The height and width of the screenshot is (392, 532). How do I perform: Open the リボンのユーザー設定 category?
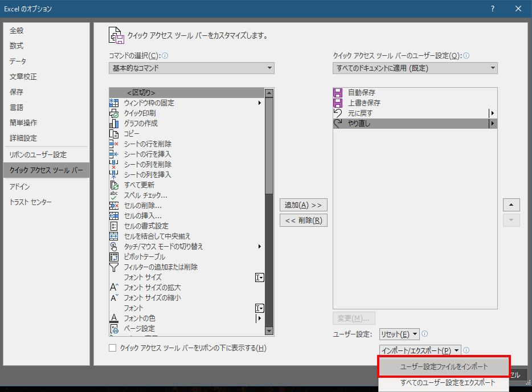47,155
